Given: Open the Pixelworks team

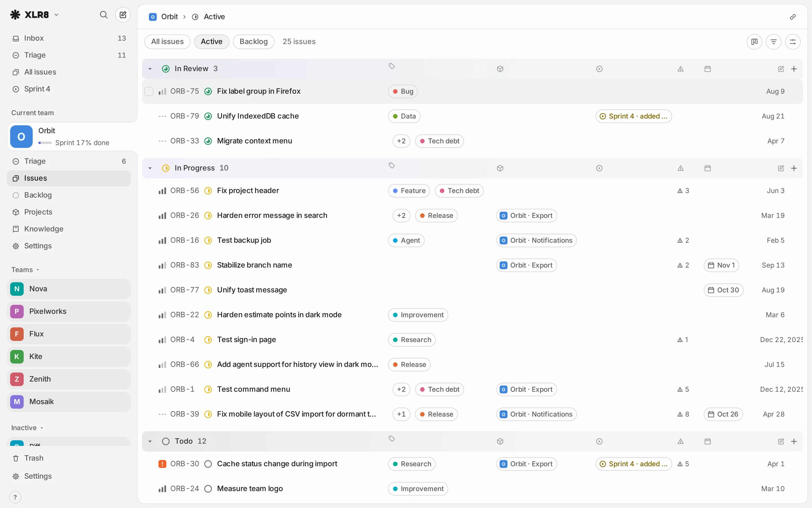Looking at the screenshot, I should coord(69,312).
